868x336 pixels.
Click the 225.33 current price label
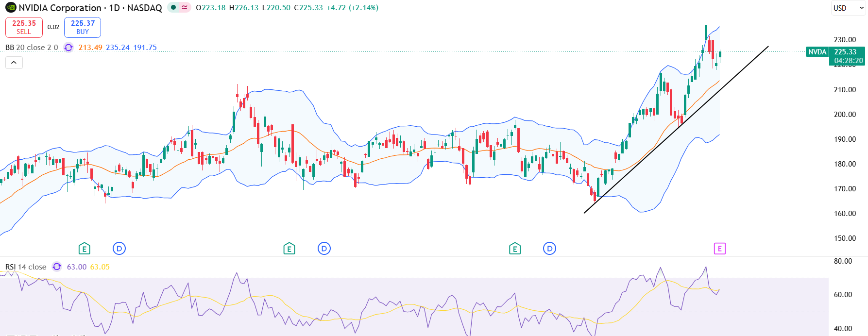coord(846,52)
